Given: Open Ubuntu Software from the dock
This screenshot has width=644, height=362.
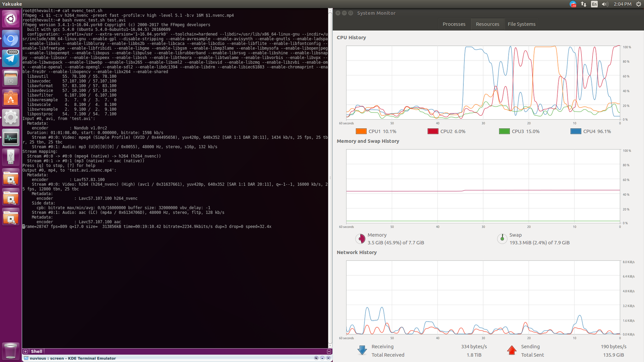Looking at the screenshot, I should tap(11, 98).
